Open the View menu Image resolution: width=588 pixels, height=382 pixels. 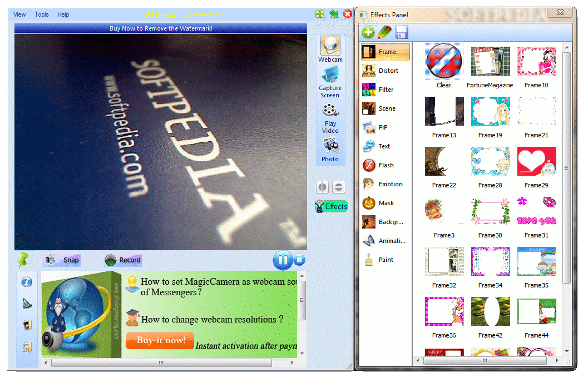[x=19, y=14]
